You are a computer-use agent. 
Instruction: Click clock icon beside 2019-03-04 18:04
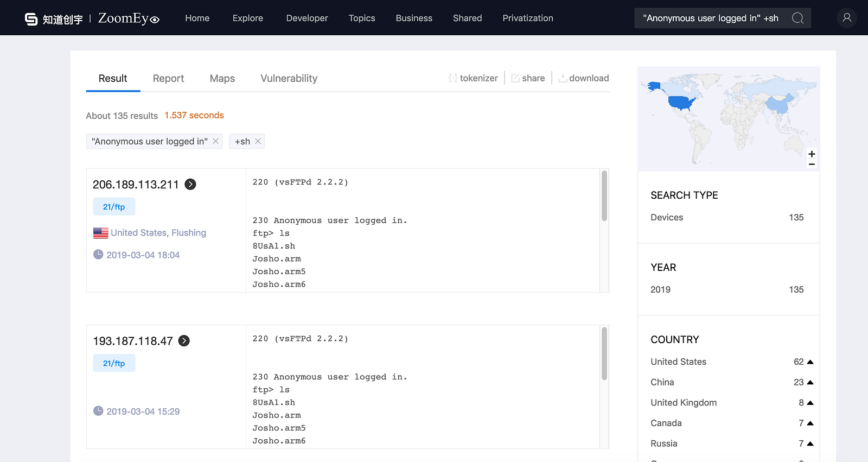(98, 254)
